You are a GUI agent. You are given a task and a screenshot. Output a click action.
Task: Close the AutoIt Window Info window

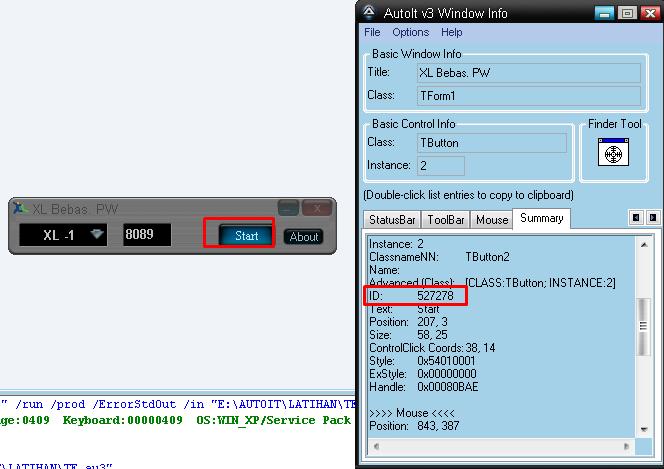point(650,13)
